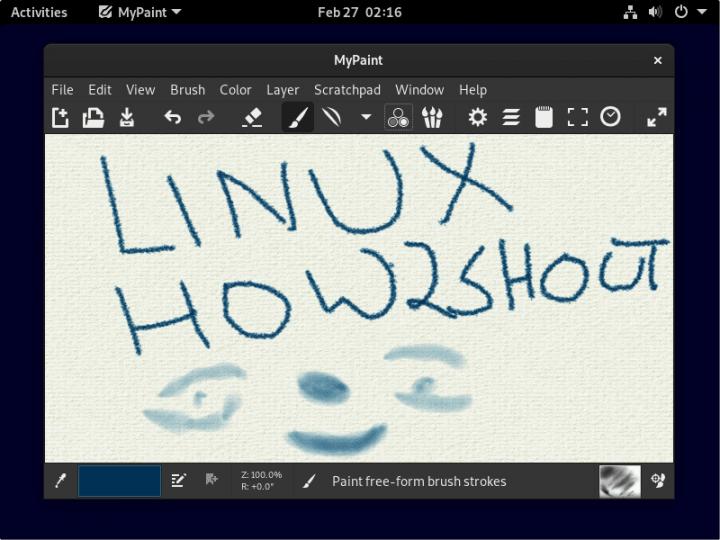720x540 pixels.
Task: Toggle the Eraser mode
Action: 252,118
